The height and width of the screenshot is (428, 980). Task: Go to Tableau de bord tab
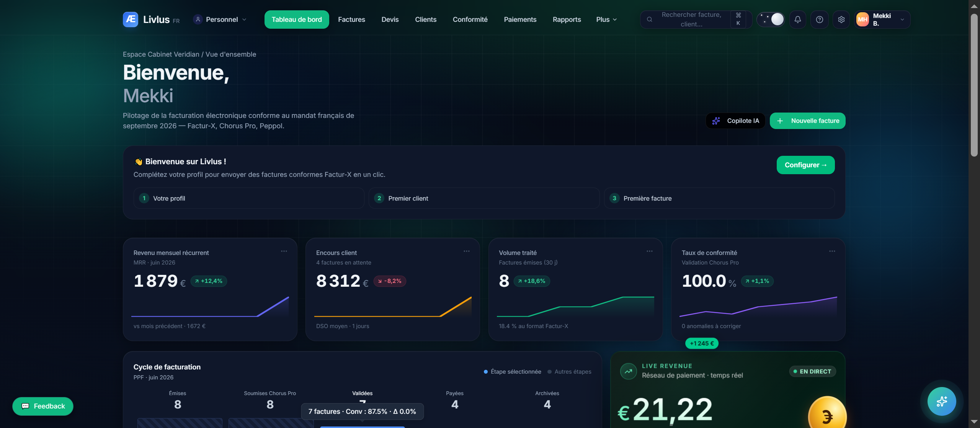pos(297,20)
